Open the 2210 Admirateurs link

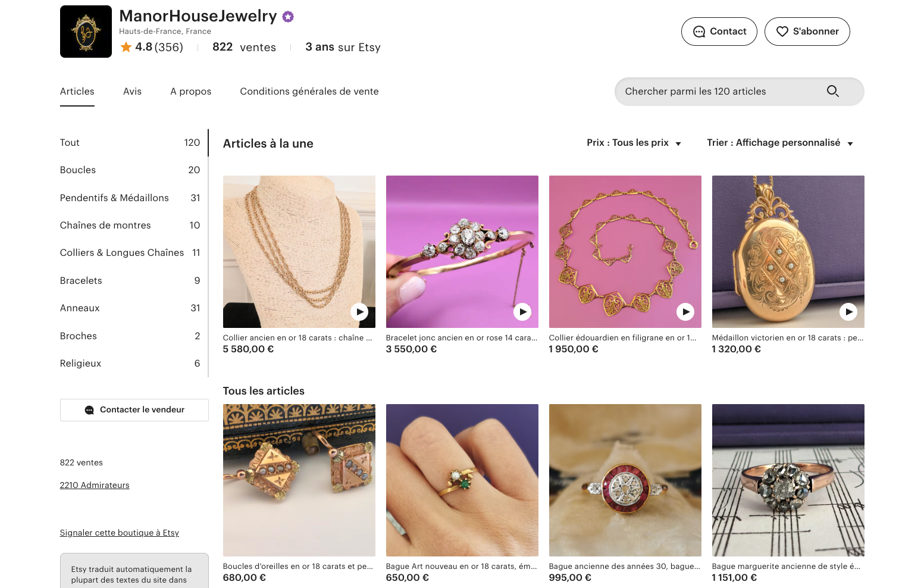tap(95, 485)
